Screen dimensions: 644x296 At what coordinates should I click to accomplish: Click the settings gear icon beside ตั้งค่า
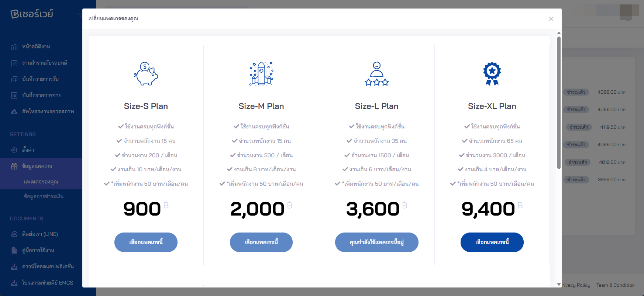coord(14,150)
